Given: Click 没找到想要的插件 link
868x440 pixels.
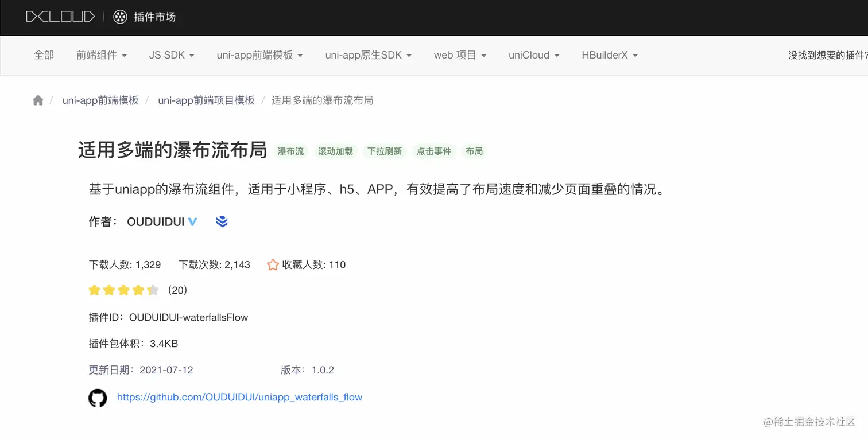Looking at the screenshot, I should point(828,55).
